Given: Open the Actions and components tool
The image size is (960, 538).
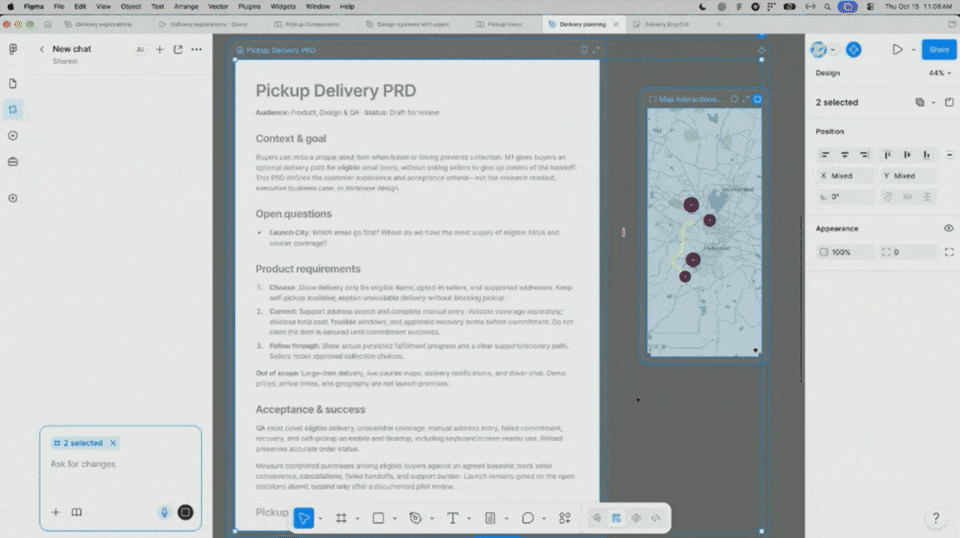Looking at the screenshot, I should tap(564, 518).
